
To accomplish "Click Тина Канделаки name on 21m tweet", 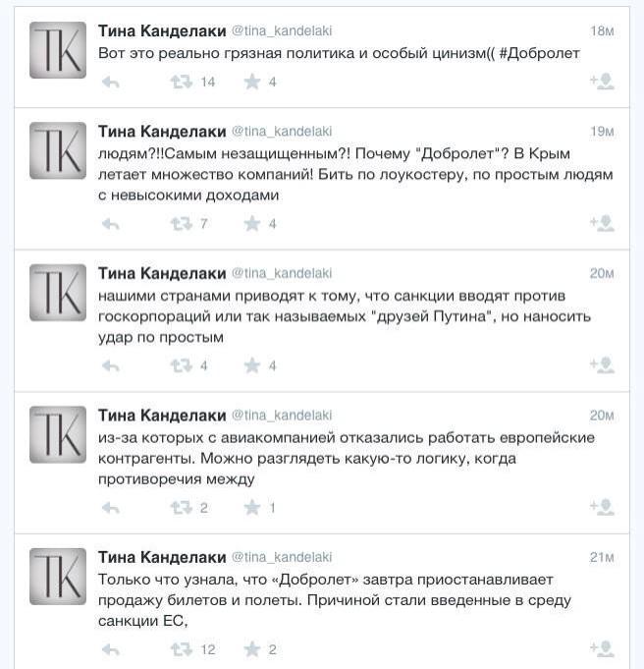I will click(162, 557).
